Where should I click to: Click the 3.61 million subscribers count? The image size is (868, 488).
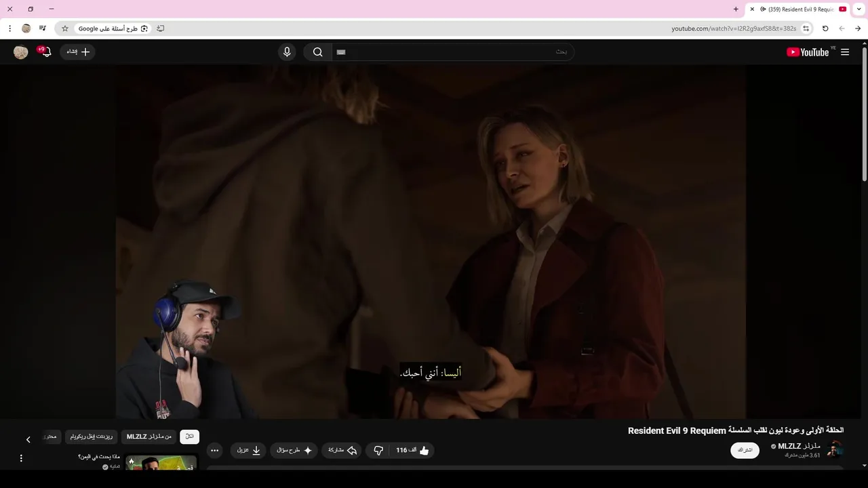pyautogui.click(x=803, y=455)
